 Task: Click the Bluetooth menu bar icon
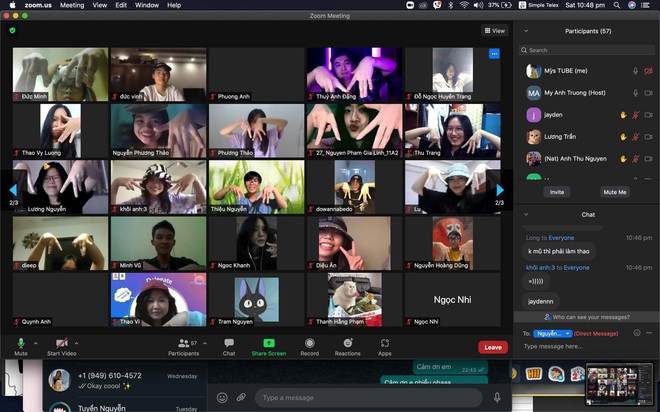(x=450, y=5)
